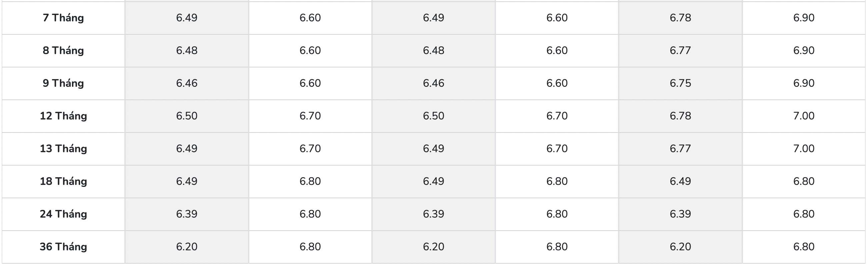868x267 pixels.
Task: Select the 7.00 value in 12 Tháng row
Action: click(x=804, y=116)
